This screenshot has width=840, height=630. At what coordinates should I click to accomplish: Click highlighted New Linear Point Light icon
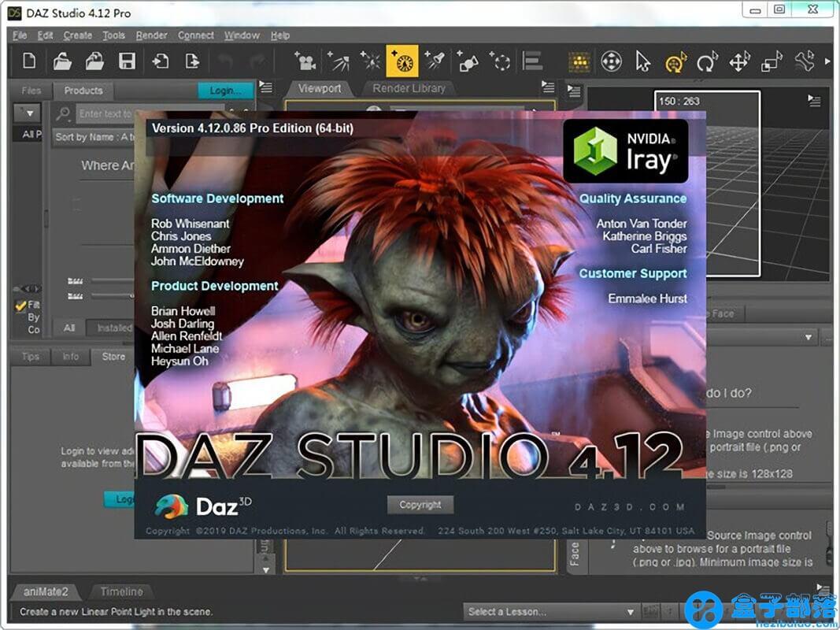[401, 61]
